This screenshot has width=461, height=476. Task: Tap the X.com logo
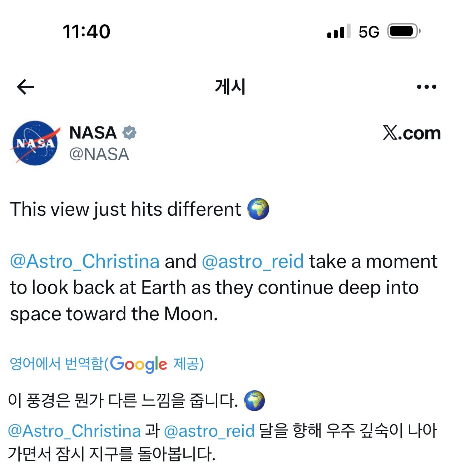tap(412, 133)
